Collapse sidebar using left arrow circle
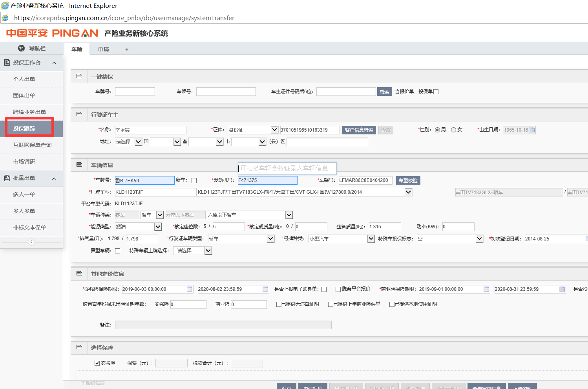The height and width of the screenshot is (389, 588). (31, 242)
